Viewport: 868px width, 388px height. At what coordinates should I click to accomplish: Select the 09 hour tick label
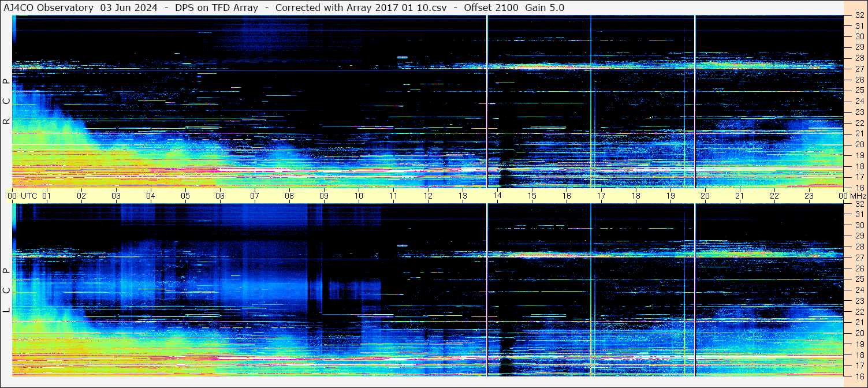click(x=324, y=196)
